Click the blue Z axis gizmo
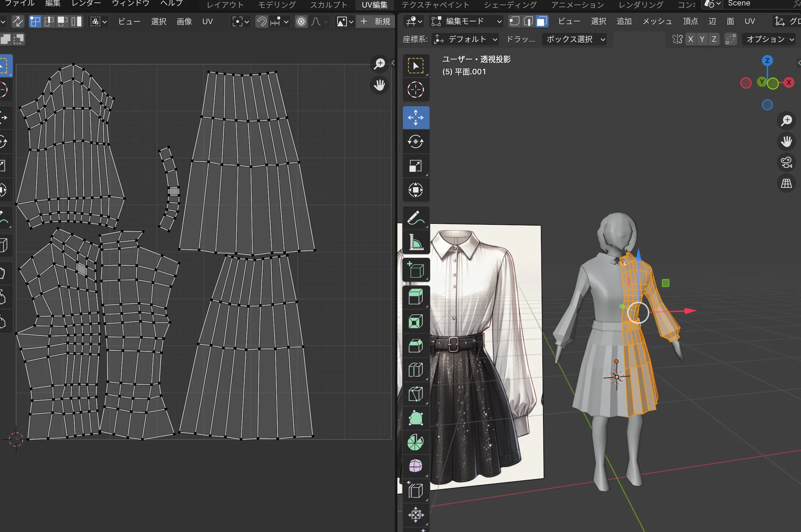The image size is (801, 532). click(x=767, y=61)
